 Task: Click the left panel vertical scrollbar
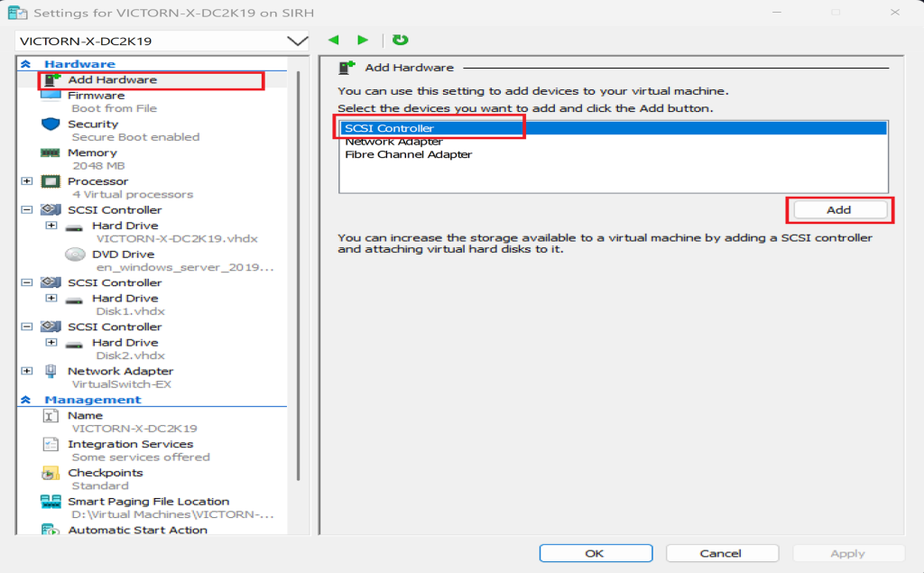[297, 271]
